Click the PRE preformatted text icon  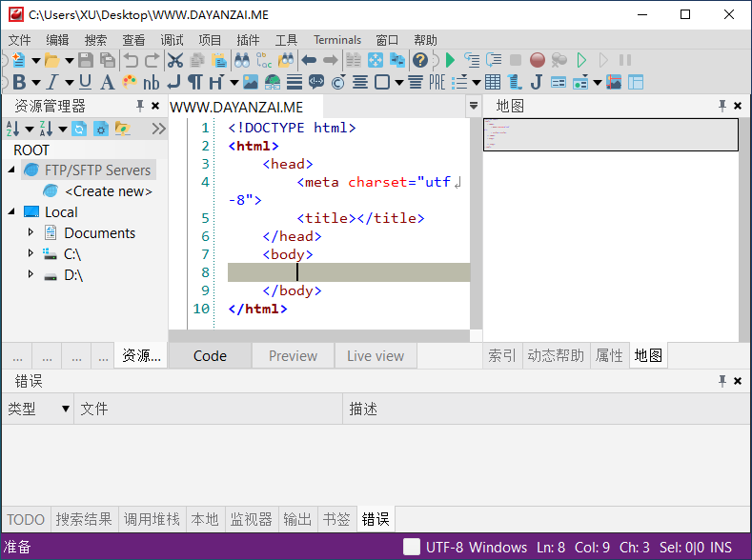pyautogui.click(x=437, y=83)
